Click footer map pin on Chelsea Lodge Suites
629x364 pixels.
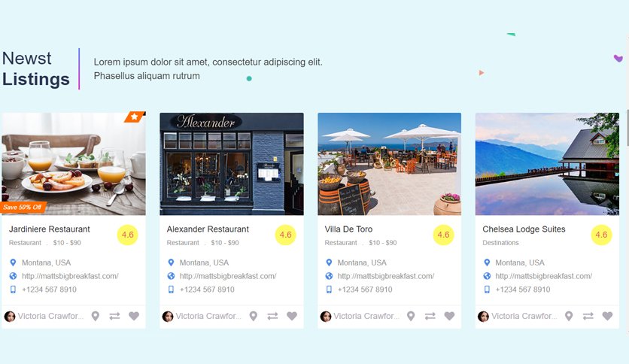click(x=569, y=317)
